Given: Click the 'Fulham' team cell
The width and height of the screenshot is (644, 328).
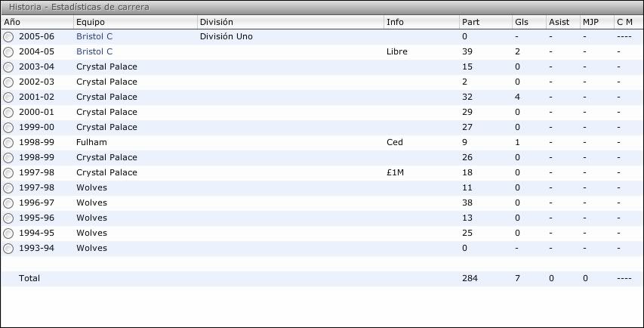Looking at the screenshot, I should point(91,142).
